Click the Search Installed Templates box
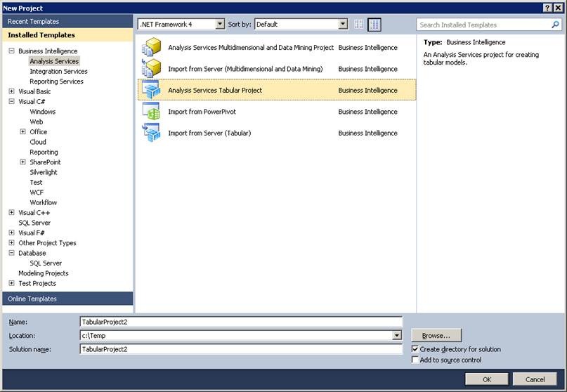The width and height of the screenshot is (567, 392). coord(485,25)
